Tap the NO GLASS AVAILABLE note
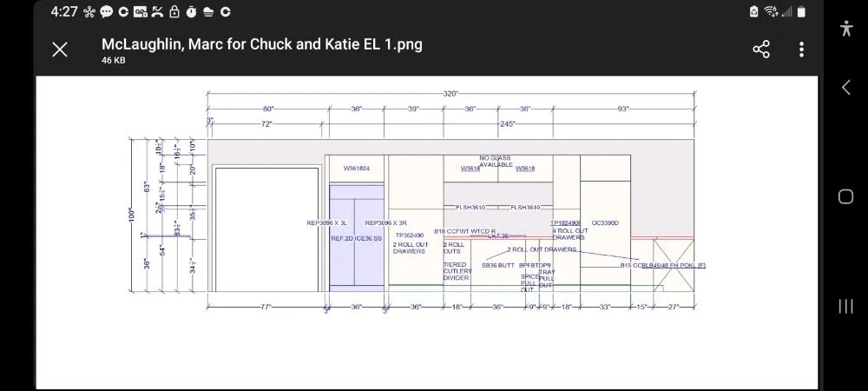 [x=496, y=161]
